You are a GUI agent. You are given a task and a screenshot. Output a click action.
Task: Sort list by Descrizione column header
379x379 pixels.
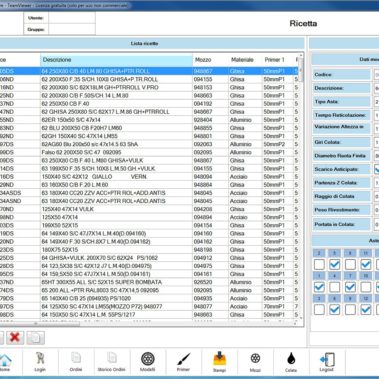[x=116, y=60]
